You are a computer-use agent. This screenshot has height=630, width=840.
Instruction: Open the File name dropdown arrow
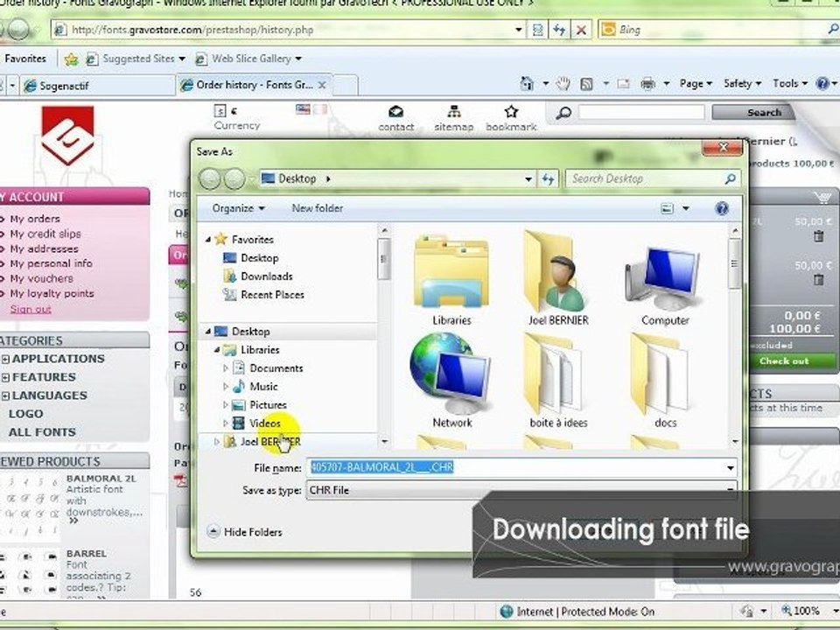point(730,467)
